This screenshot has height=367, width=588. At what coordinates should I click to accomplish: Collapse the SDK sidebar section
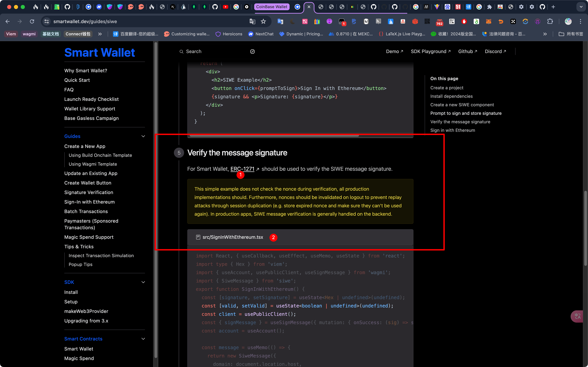tap(143, 282)
